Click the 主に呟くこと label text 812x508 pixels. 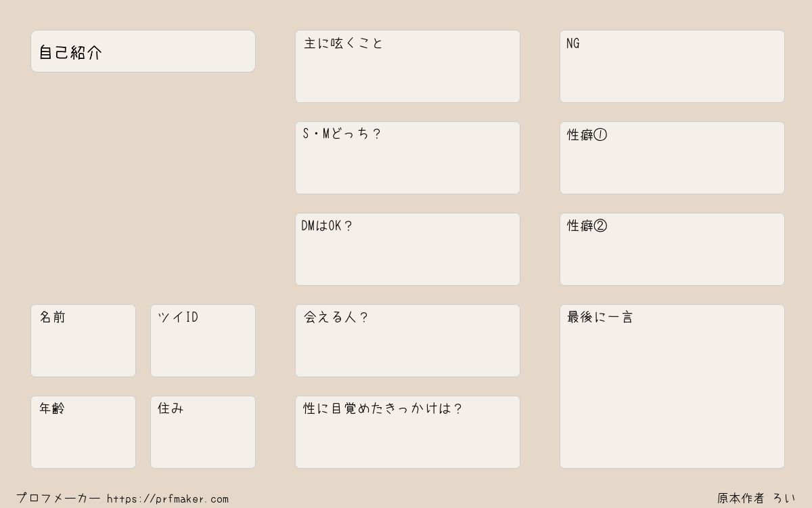point(344,43)
